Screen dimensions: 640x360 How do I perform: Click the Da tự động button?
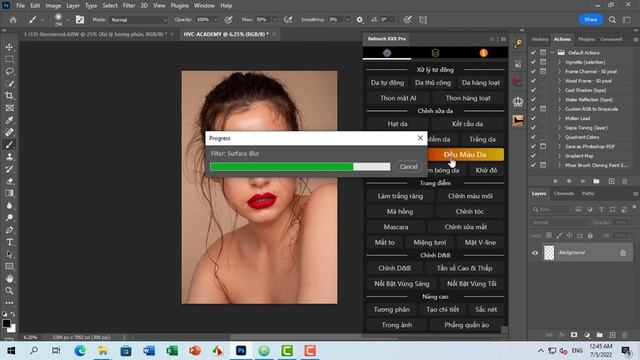387,83
